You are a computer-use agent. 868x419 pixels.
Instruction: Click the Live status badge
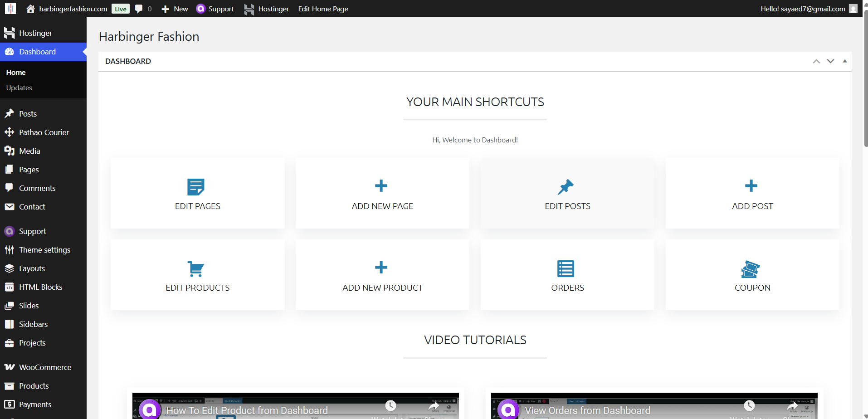click(x=121, y=9)
